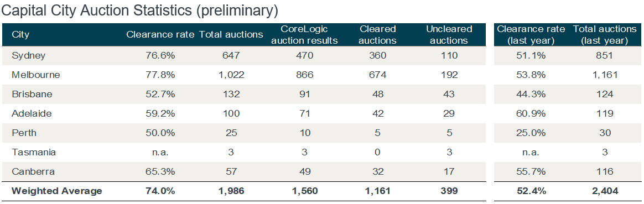Select the Adelaide row label
Image resolution: width=644 pixels, height=204 pixels.
(32, 114)
